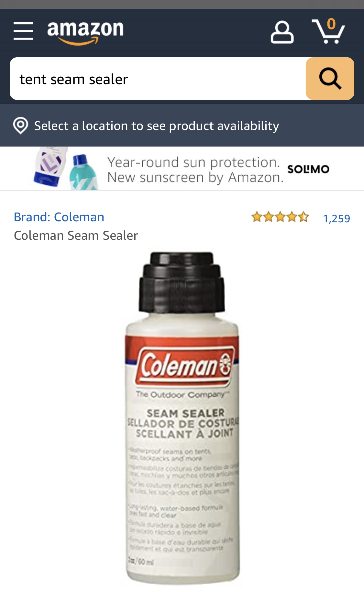Image resolution: width=364 pixels, height=592 pixels.
Task: Click the orange search magnifier button
Action: point(330,79)
